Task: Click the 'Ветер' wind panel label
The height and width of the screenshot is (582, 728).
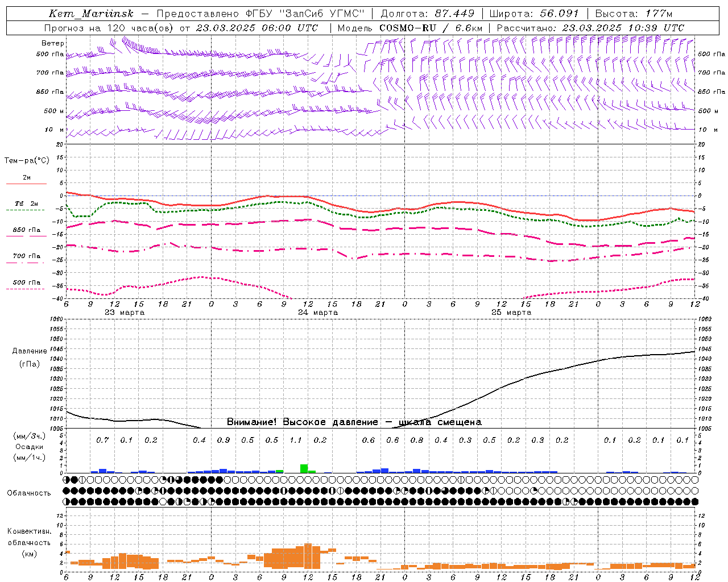Action: point(53,43)
